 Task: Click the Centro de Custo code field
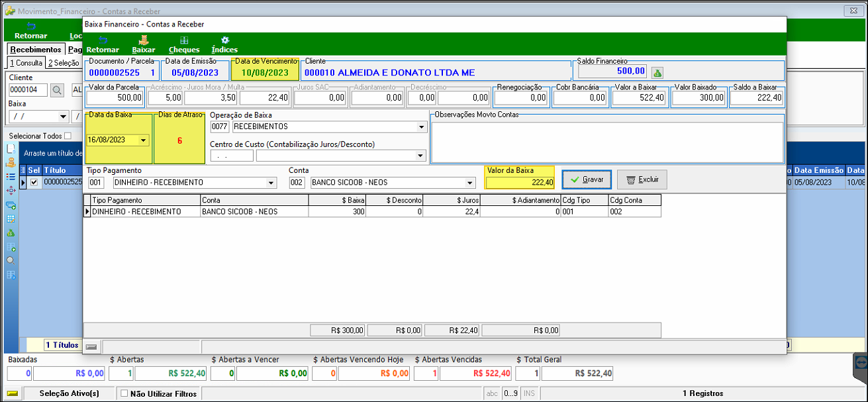232,156
